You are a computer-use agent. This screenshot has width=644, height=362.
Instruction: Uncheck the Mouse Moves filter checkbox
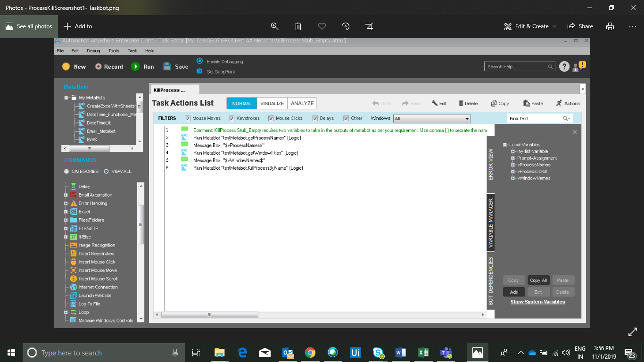point(188,118)
